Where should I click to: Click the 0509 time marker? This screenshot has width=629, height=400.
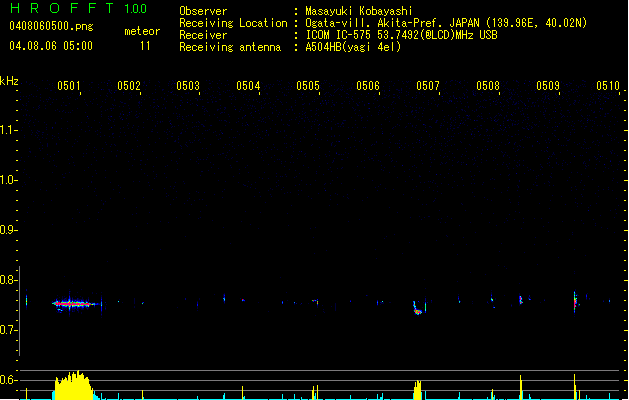click(548, 86)
